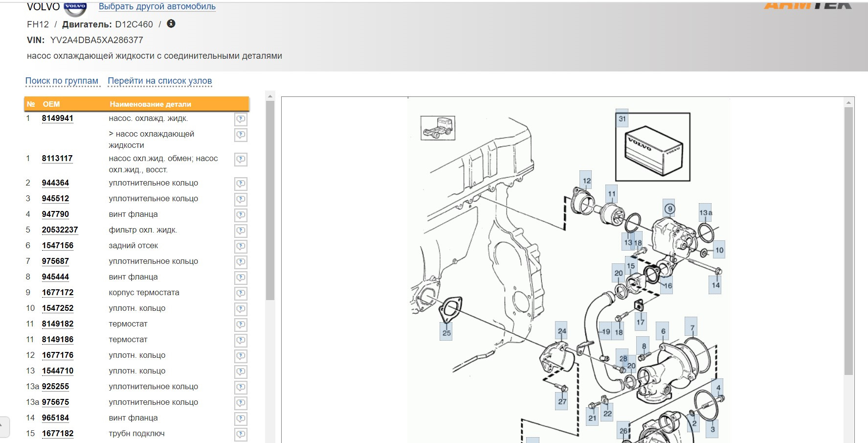Open info icon for part 925255
Screen dimensions: 868x443
(x=241, y=388)
